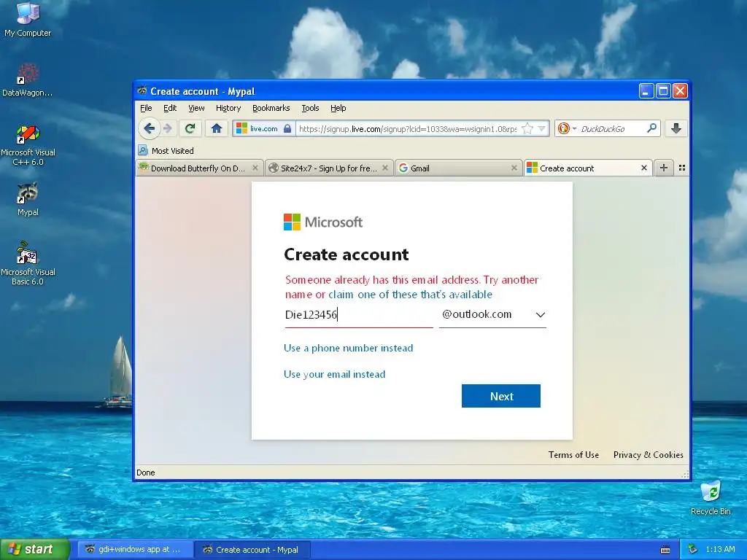Close the Gmail tab
The height and width of the screenshot is (560, 747).
514,168
